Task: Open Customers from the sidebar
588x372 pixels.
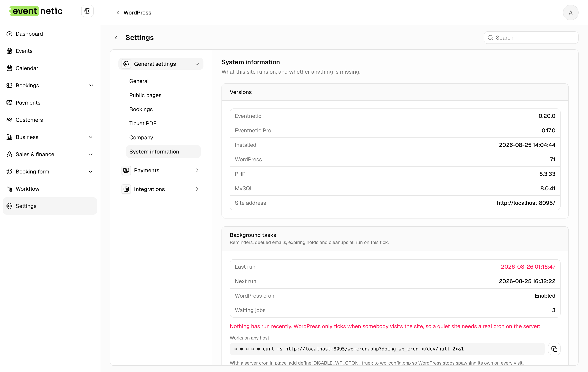Action: point(50,120)
